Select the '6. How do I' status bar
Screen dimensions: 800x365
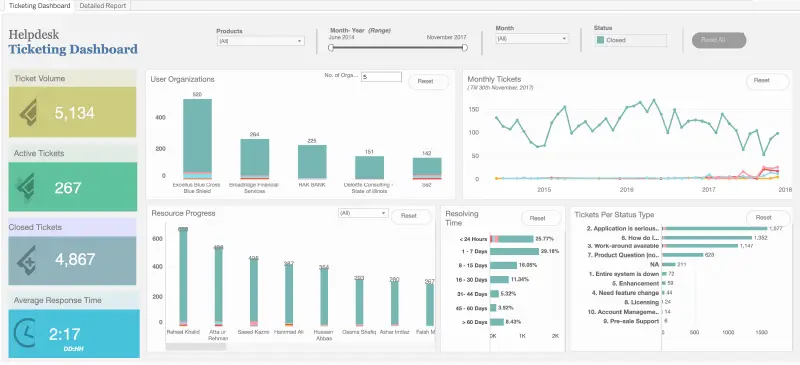pos(707,238)
